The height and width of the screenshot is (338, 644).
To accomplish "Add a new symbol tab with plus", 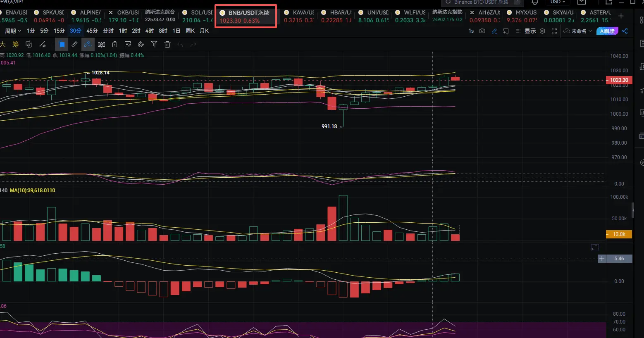I will pos(621,16).
